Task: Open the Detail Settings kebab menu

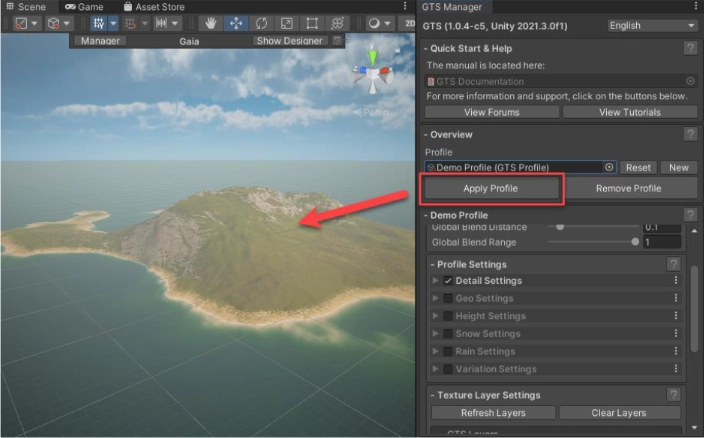Action: [676, 280]
